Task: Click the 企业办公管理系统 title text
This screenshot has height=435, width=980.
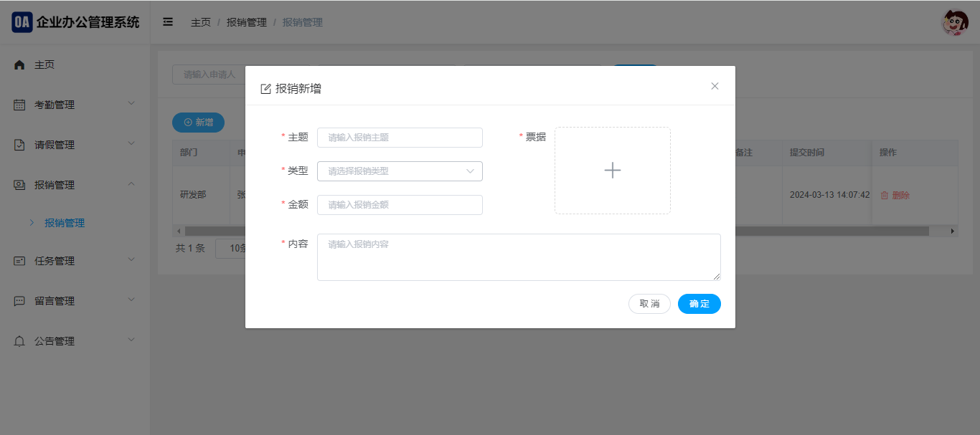Action: click(88, 22)
